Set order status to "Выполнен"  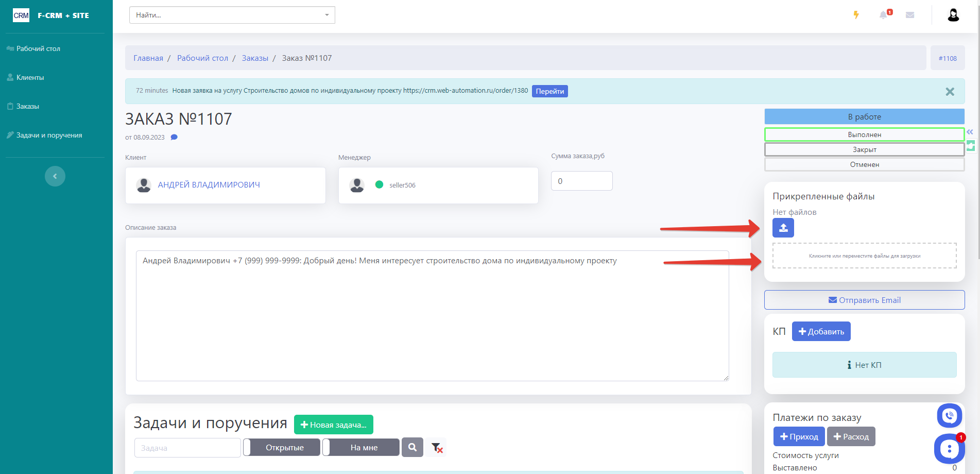(864, 134)
